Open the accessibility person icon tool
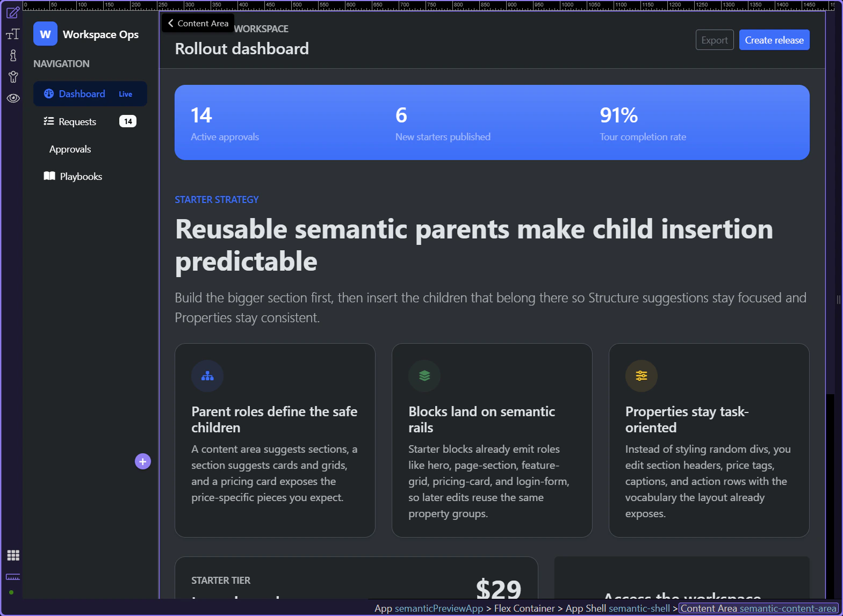Screen dimensions: 843x616 click(13, 77)
